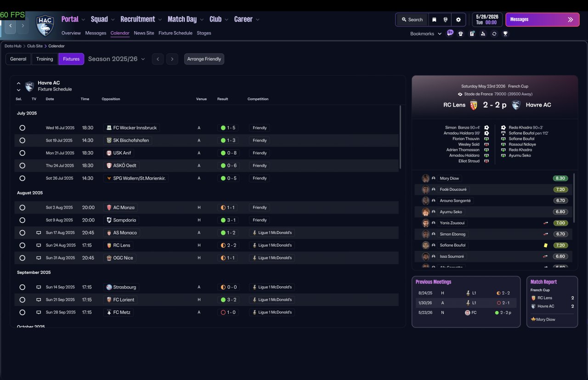Click the 1 - 5 result on the FC Wacker Innsbruck row
This screenshot has width=588, height=380.
tap(228, 128)
